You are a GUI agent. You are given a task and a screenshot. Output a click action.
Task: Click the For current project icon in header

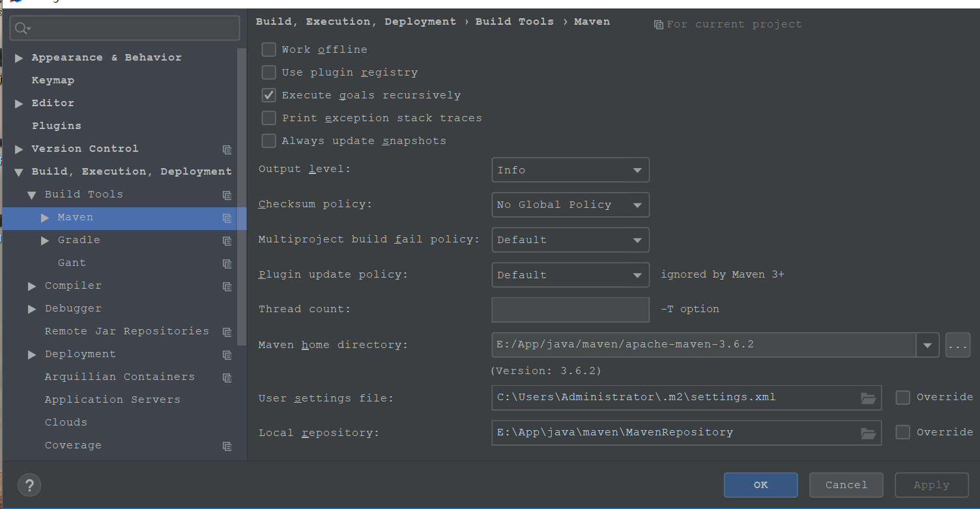659,25
